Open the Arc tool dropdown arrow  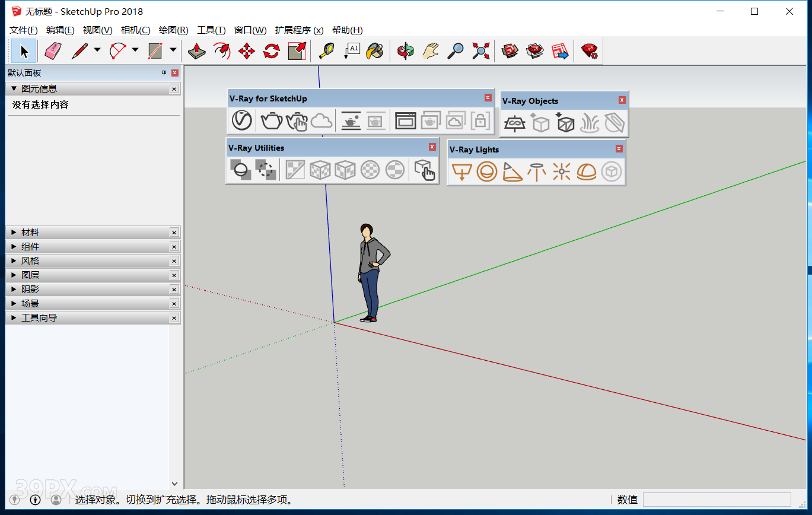point(135,50)
